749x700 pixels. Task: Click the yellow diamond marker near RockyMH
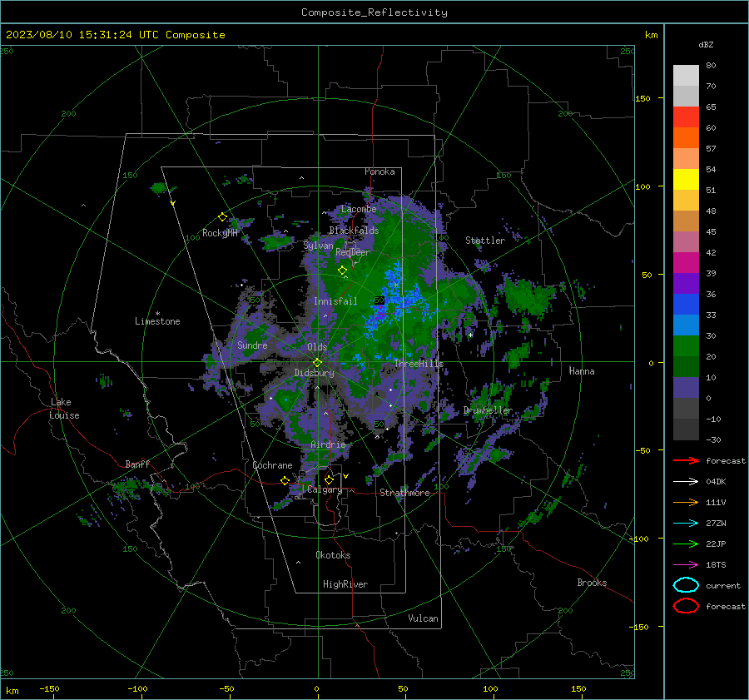point(222,217)
